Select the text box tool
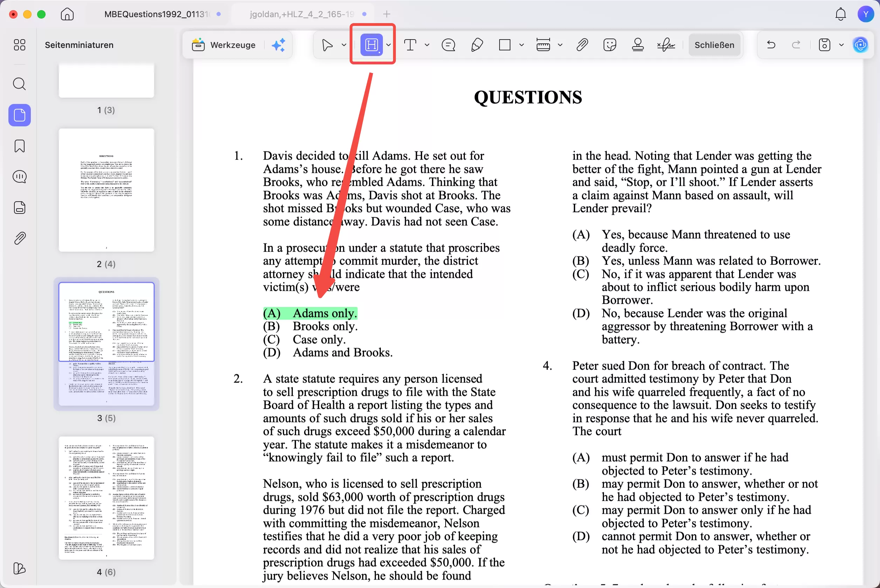Screen dimensions: 880x588 coord(410,45)
